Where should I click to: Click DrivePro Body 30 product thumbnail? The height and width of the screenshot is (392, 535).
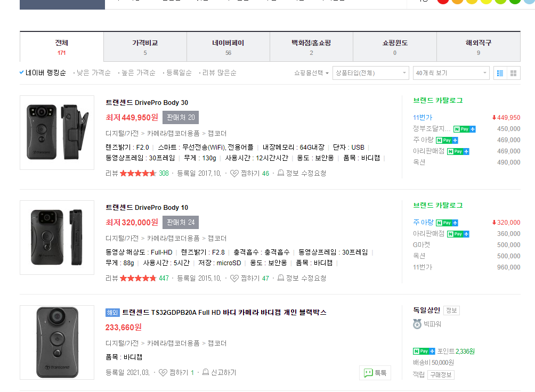pos(57,133)
